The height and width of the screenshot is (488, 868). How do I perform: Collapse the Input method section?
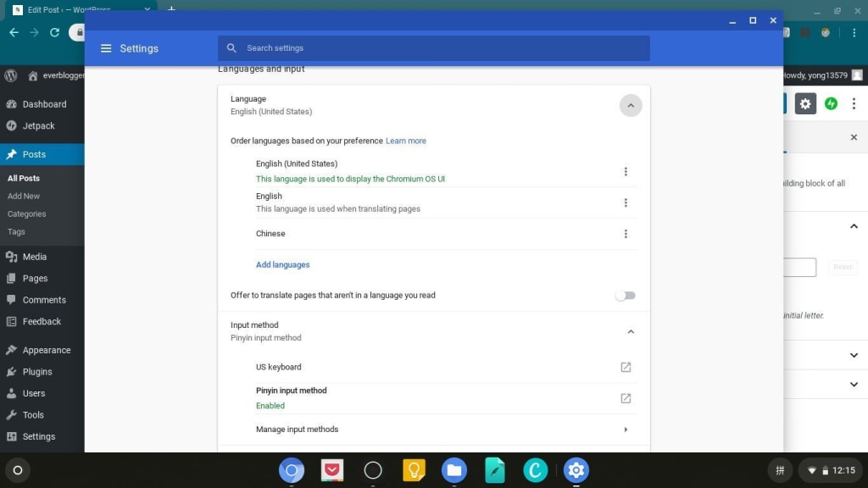(x=630, y=331)
